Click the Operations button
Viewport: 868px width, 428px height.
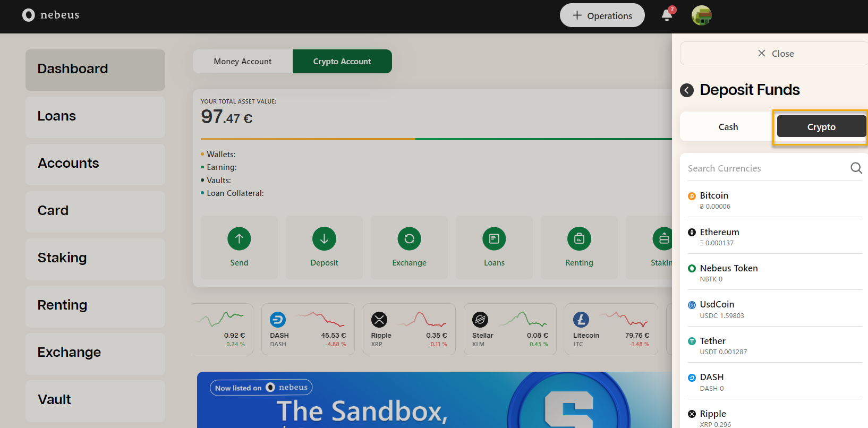[x=602, y=15]
